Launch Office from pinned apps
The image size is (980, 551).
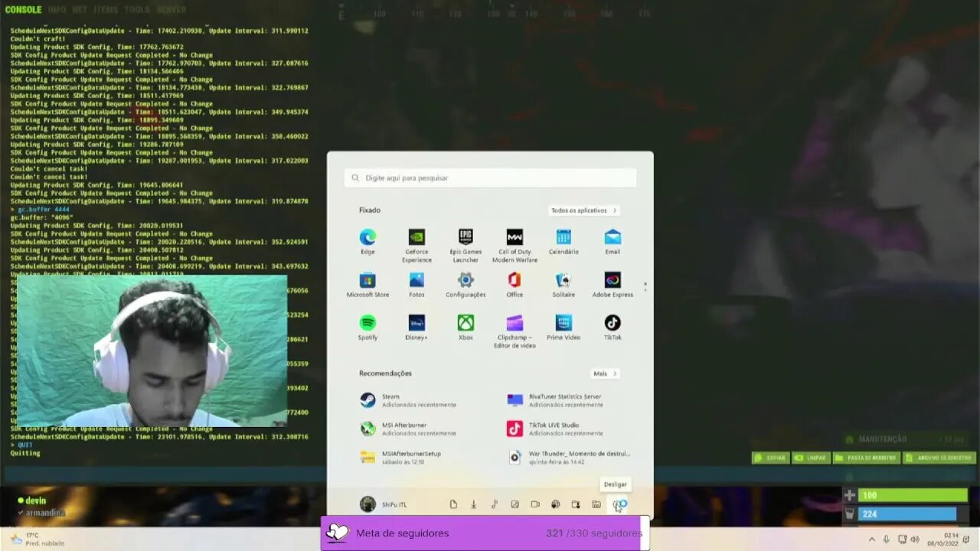514,285
